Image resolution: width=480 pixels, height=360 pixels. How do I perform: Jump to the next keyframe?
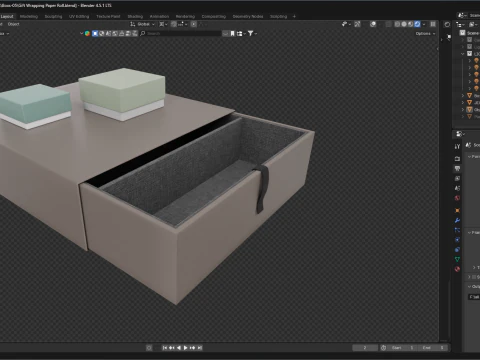(193, 348)
